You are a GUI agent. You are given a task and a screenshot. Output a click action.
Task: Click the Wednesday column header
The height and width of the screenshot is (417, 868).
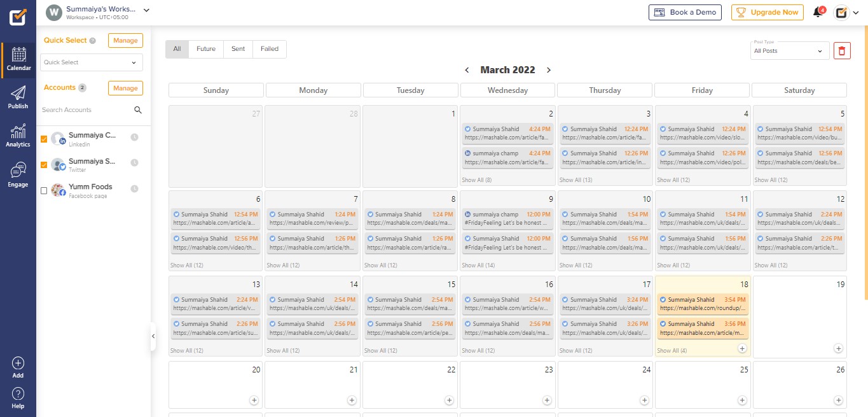pos(507,90)
